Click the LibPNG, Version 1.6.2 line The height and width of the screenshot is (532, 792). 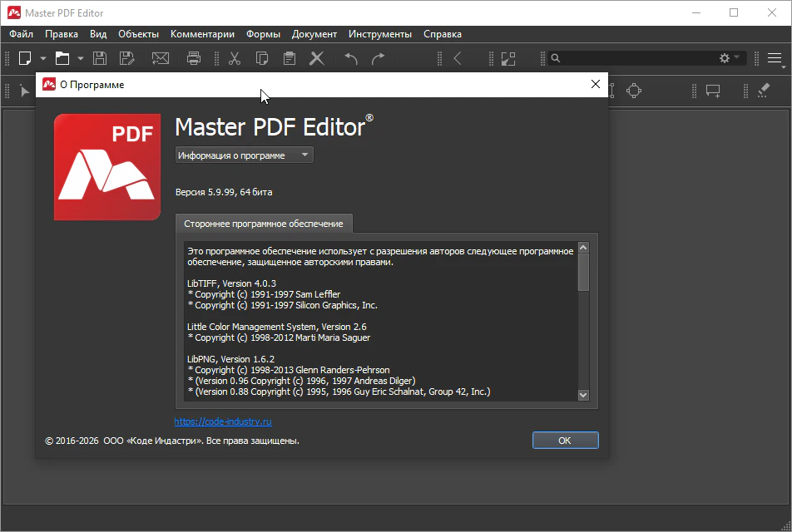[230, 359]
